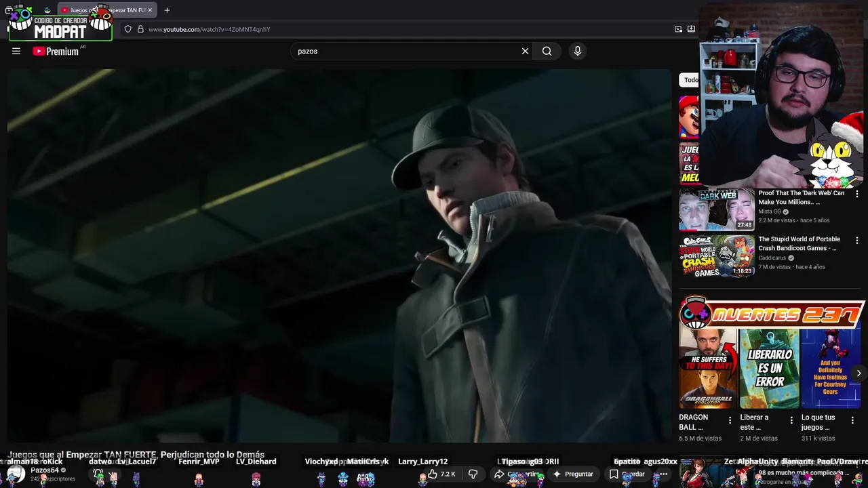868x488 pixels.
Task: Switch to the pinned tab beside YouTube tab
Action: point(47,10)
